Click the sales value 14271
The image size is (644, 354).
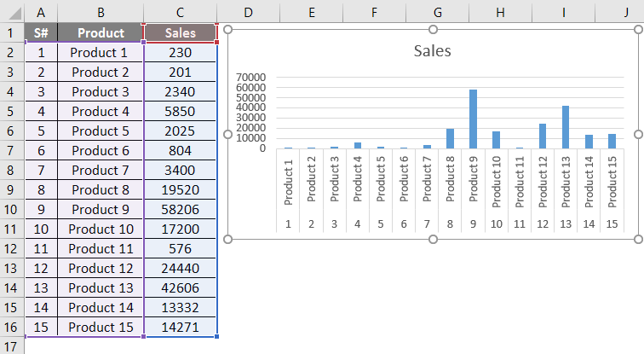180,327
